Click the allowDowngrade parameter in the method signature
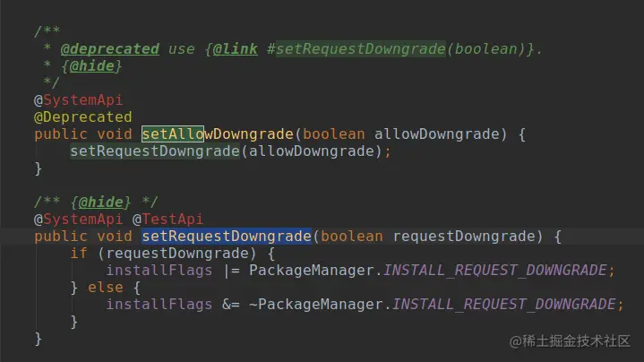This screenshot has width=644, height=362. pos(436,134)
